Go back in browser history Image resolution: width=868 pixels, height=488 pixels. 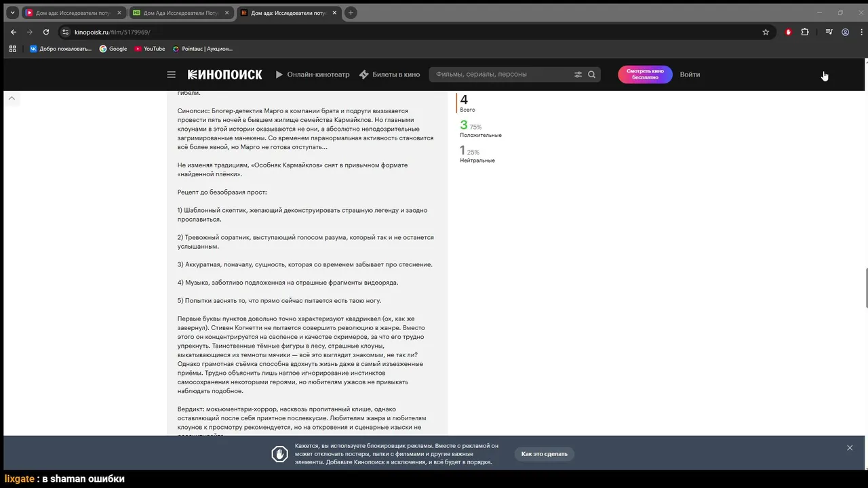click(14, 32)
